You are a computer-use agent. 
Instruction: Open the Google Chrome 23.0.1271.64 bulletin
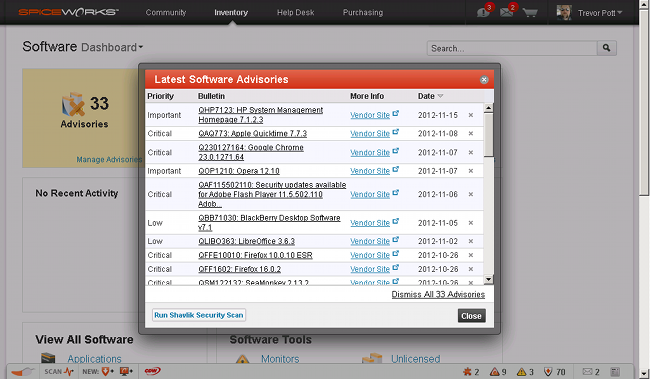tap(251, 152)
